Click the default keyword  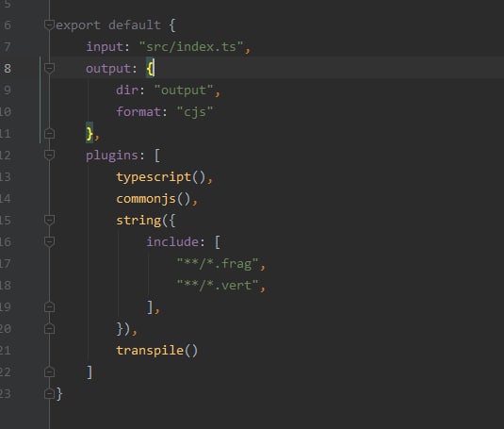click(135, 25)
